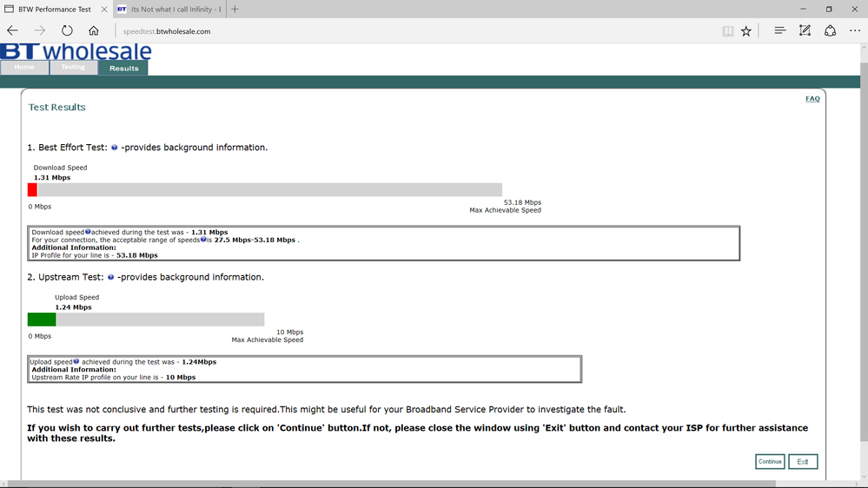Click the browser forward arrow
The image size is (868, 488).
pyautogui.click(x=39, y=31)
